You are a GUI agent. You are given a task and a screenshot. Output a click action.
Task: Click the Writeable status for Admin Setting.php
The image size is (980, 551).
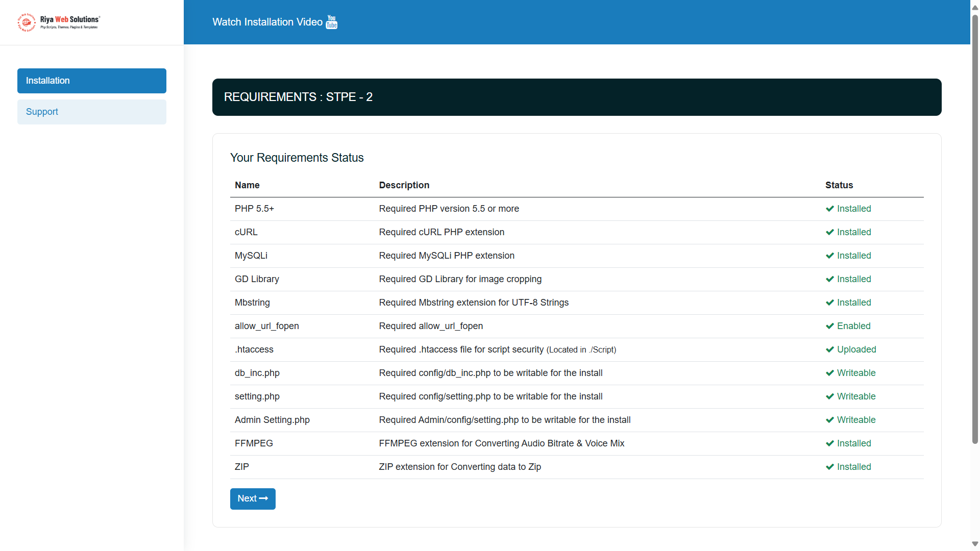(x=856, y=420)
